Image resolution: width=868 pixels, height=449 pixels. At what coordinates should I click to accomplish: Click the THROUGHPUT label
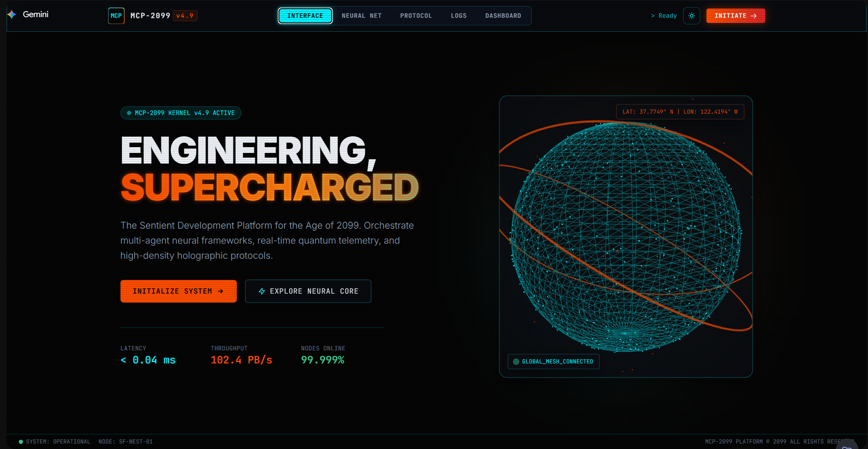pyautogui.click(x=229, y=348)
